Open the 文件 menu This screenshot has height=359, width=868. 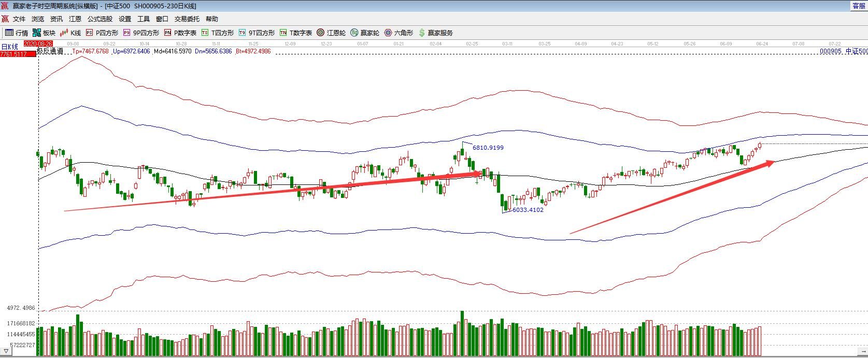19,19
